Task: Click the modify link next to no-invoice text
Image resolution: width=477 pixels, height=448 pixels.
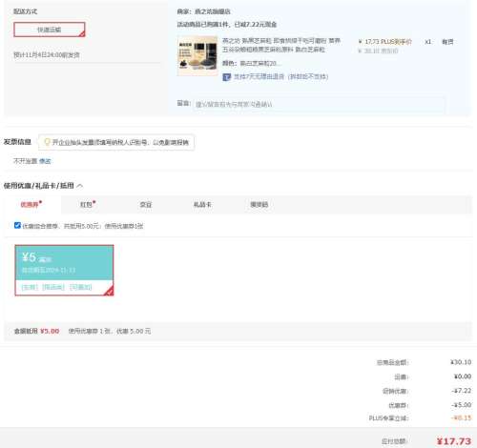Action: click(x=45, y=161)
